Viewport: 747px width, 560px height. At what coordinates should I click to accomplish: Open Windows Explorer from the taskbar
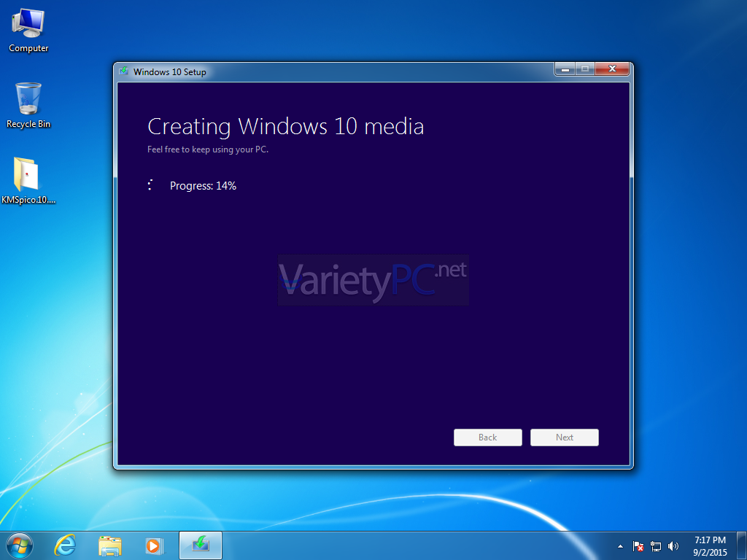point(110,545)
